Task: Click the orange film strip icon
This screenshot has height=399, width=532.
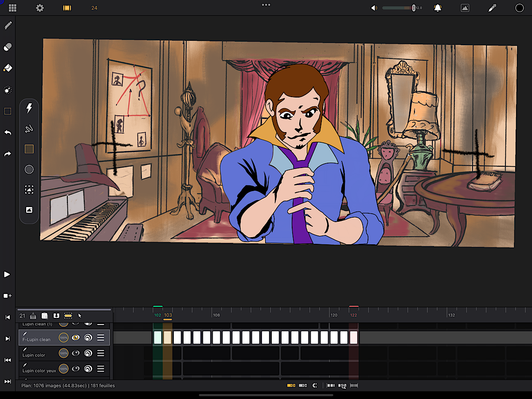Action: (x=67, y=8)
